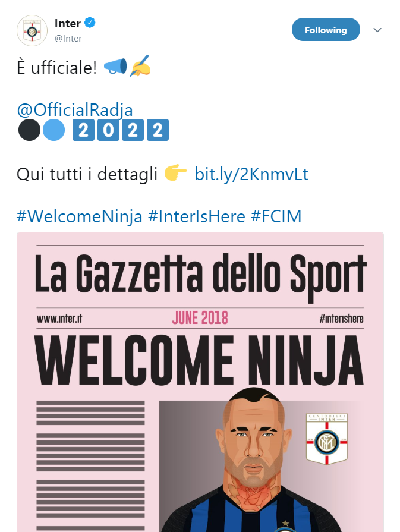Open the #WelcomeNinja hashtag
This screenshot has width=400, height=532.
pos(80,216)
